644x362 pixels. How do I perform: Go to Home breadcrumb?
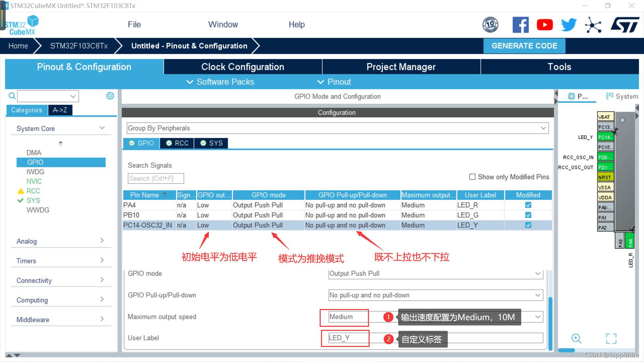[18, 46]
